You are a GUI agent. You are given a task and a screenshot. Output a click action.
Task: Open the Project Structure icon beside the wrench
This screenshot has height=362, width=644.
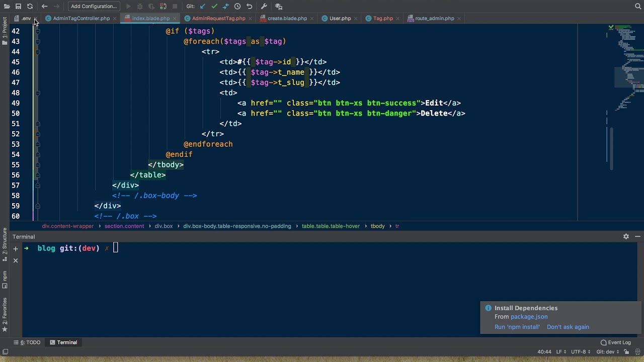(x=279, y=6)
